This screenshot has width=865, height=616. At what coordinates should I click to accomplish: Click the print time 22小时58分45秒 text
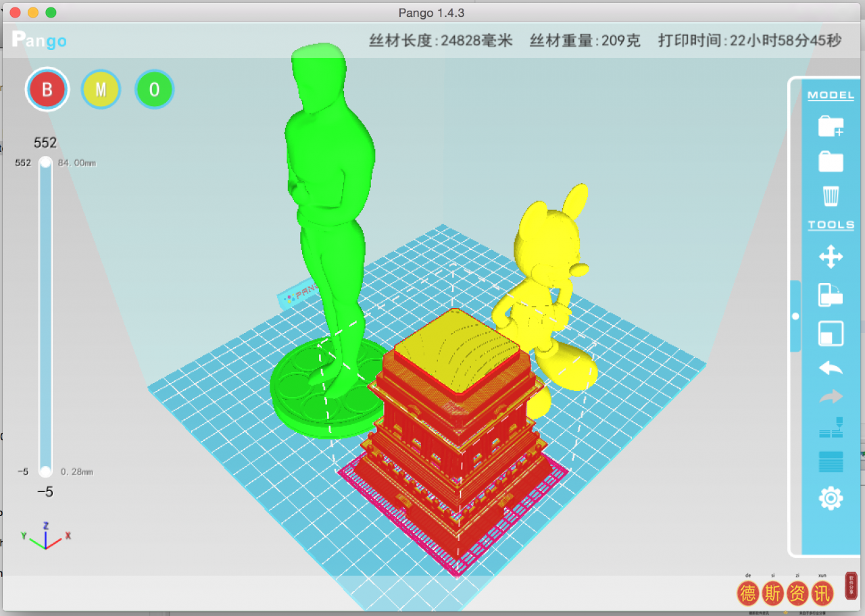(x=750, y=41)
